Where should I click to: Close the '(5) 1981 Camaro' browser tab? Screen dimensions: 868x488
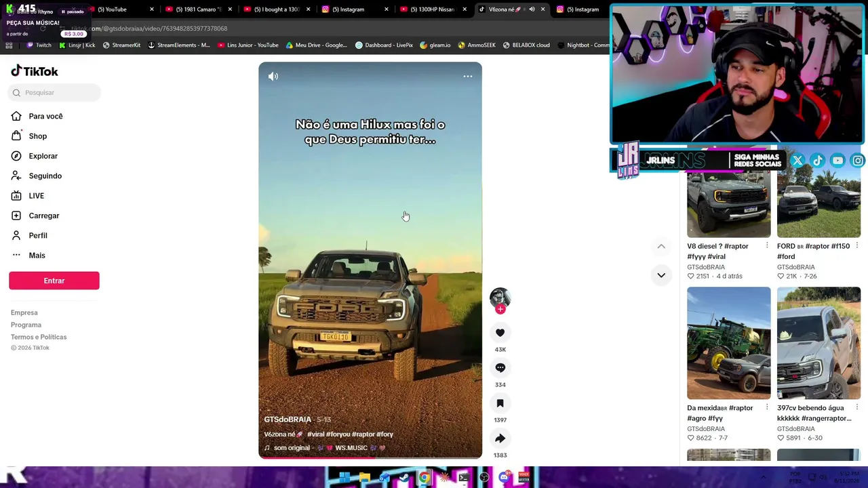[230, 9]
